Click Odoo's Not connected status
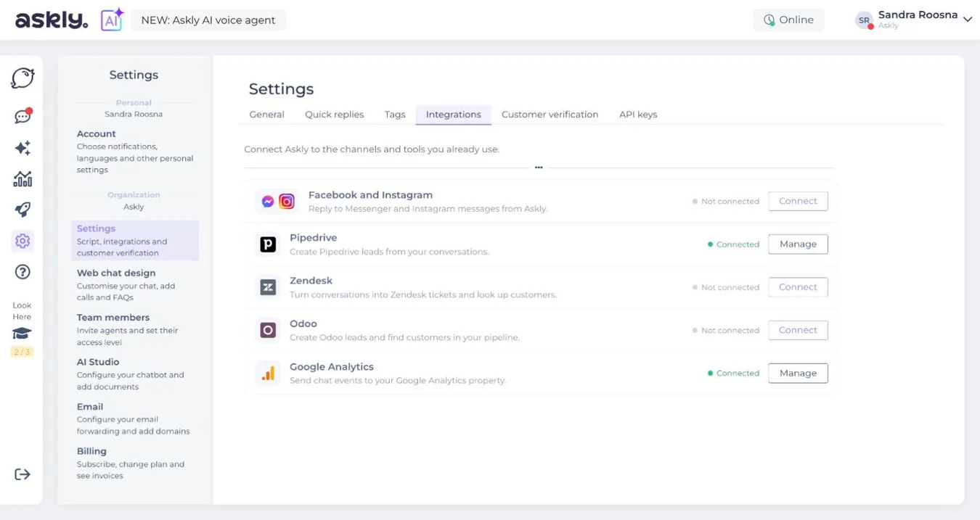The width and height of the screenshot is (980, 520). click(x=725, y=330)
